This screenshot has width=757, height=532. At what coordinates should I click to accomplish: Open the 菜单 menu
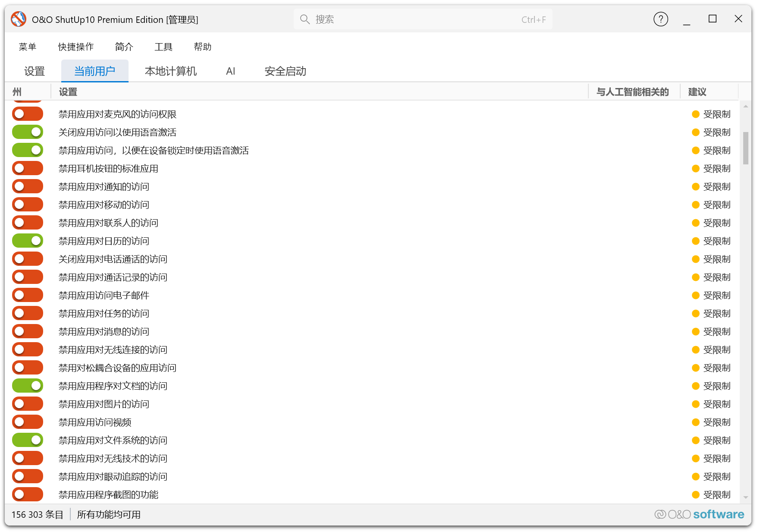28,47
